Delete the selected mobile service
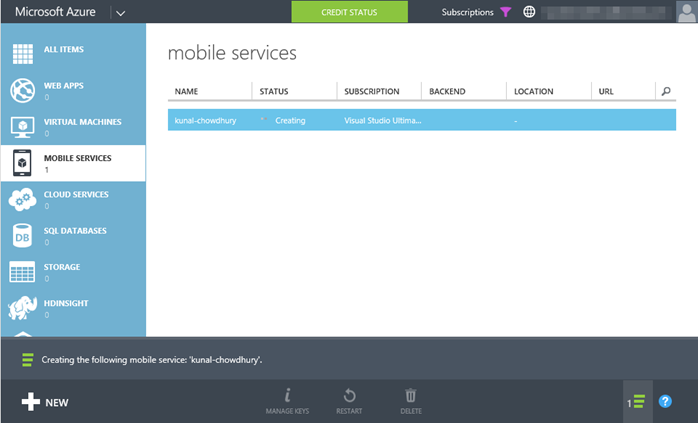This screenshot has width=698, height=423. [x=410, y=401]
